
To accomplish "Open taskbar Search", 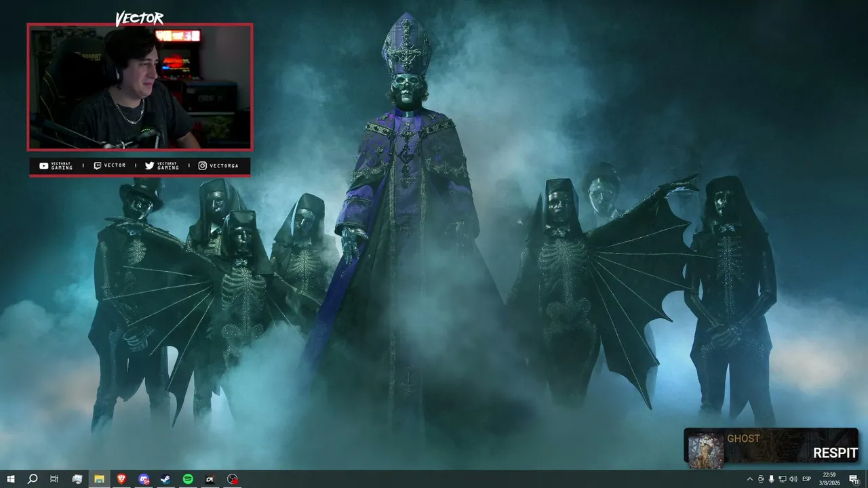I will click(33, 479).
